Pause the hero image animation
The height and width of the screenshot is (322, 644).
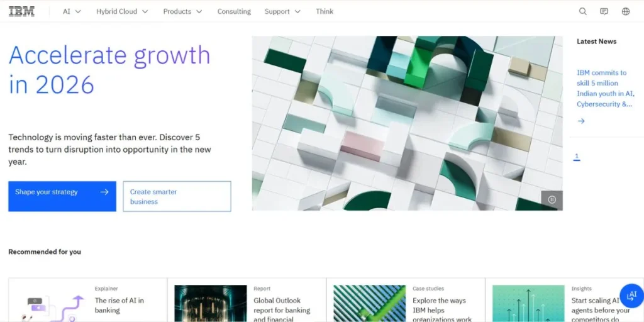(x=552, y=200)
